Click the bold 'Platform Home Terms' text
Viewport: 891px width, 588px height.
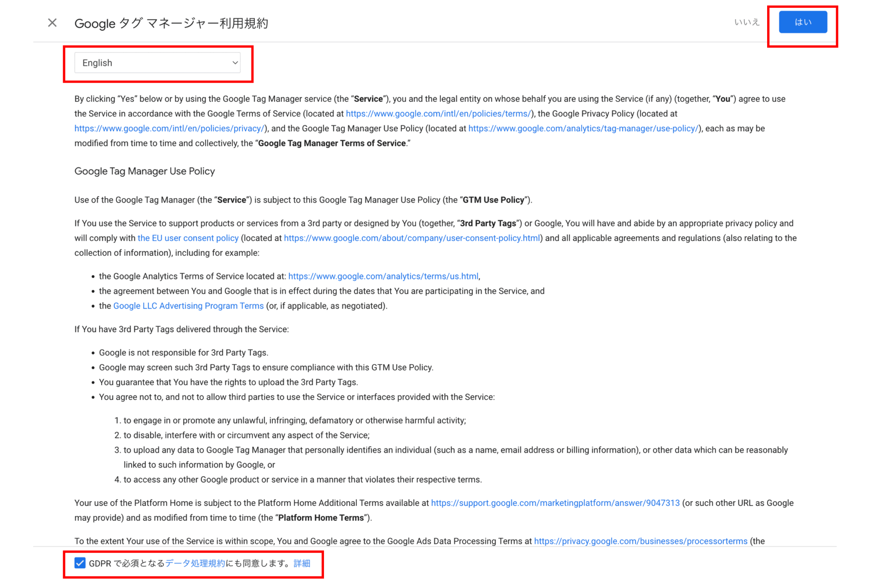point(321,518)
